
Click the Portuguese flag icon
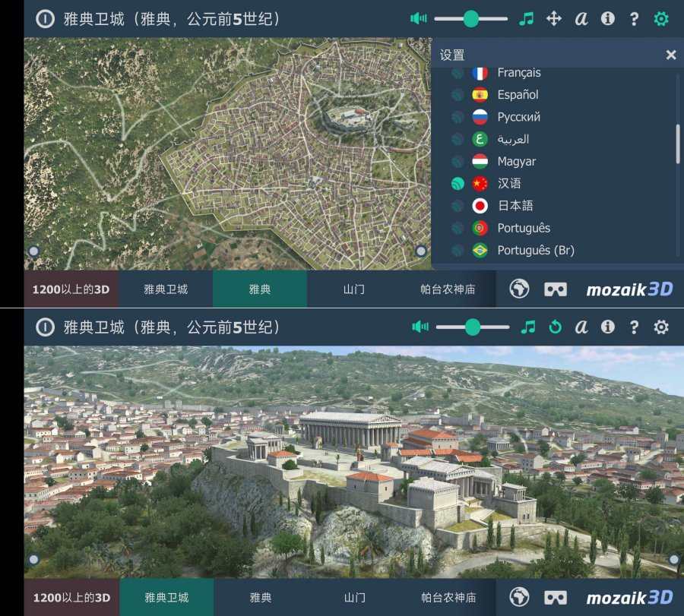(x=480, y=228)
